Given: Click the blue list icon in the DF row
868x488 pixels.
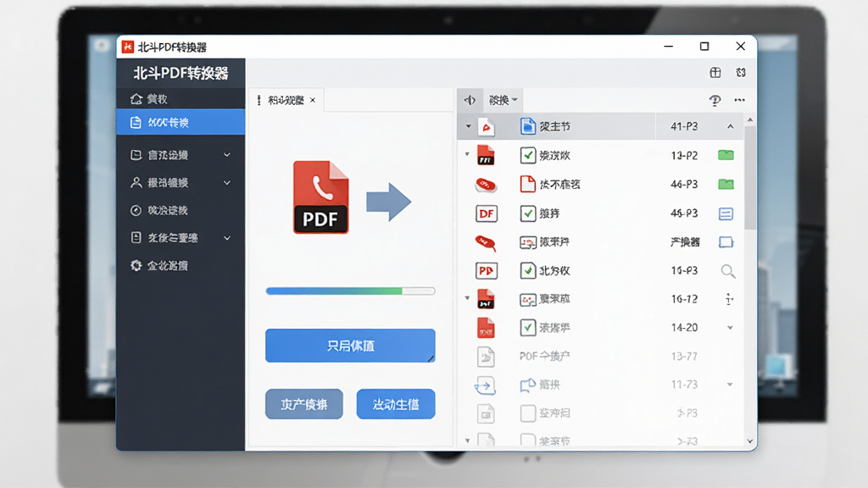Looking at the screenshot, I should pos(726,213).
